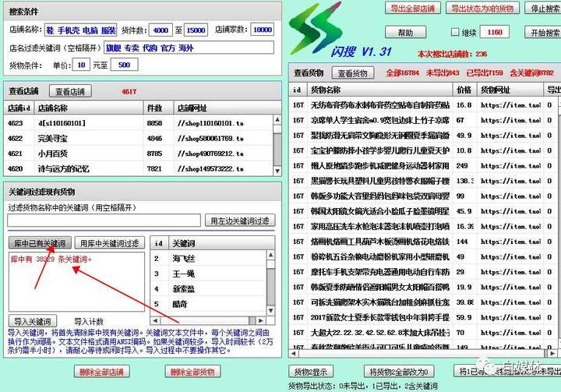Click shop list scrollbar up arrow
This screenshot has width=561, height=392.
pyautogui.click(x=277, y=119)
